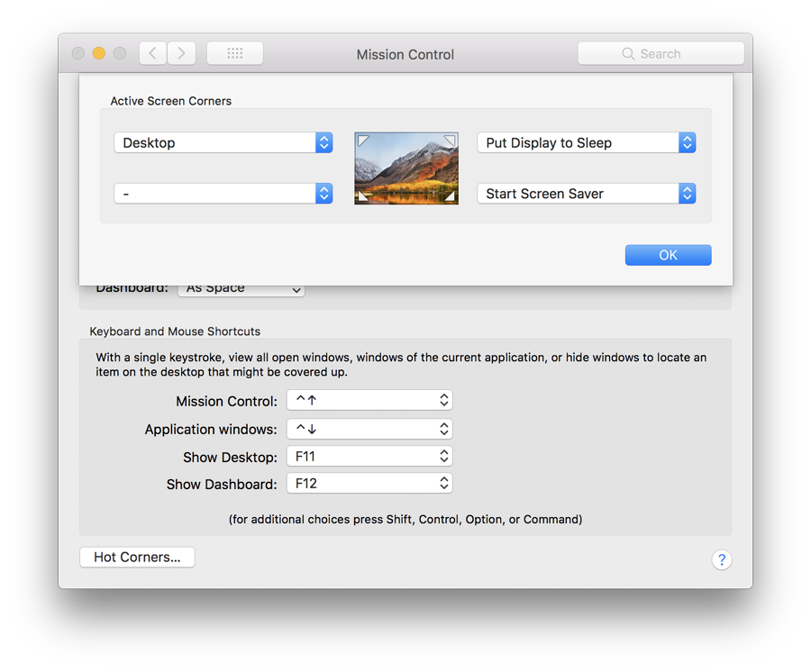811x672 pixels.
Task: Open the Put Display to Sleep dropdown
Action: [587, 142]
